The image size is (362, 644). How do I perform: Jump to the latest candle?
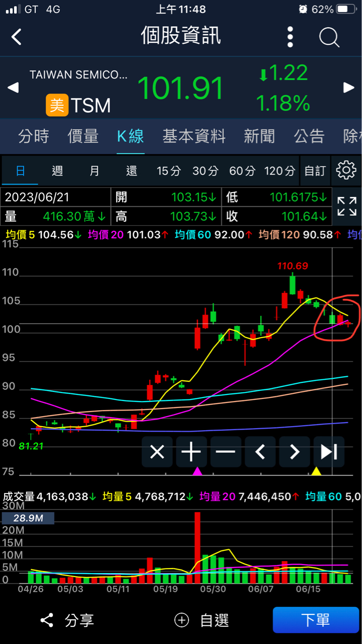(329, 452)
